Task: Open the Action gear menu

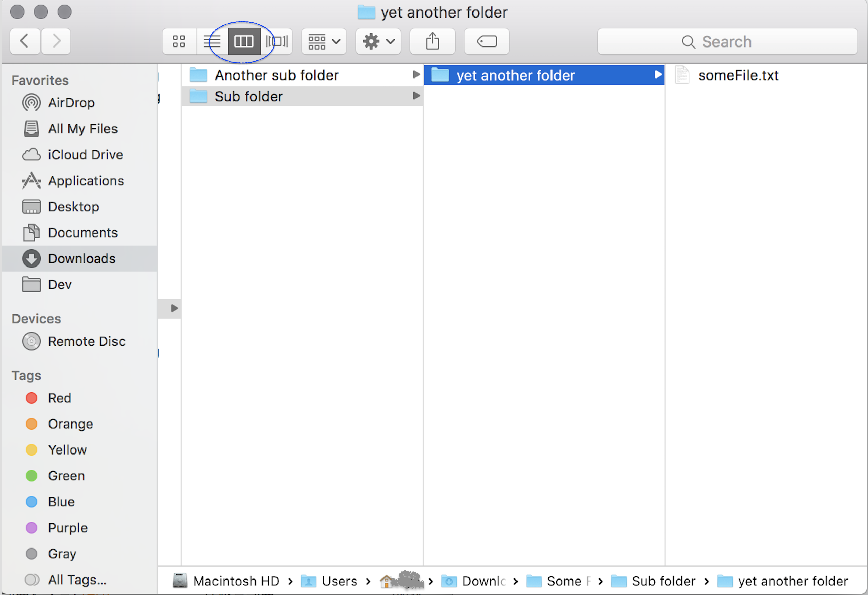Action: pos(378,41)
